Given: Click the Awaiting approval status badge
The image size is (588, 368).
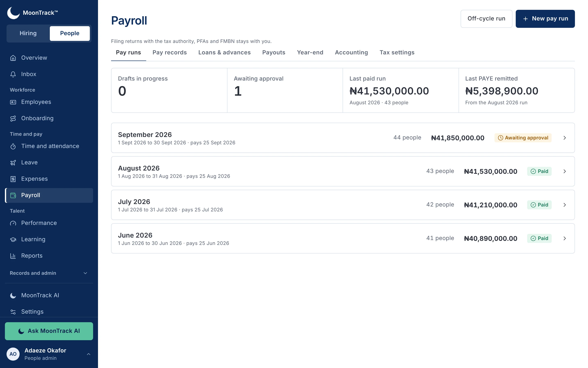Looking at the screenshot, I should tap(523, 138).
